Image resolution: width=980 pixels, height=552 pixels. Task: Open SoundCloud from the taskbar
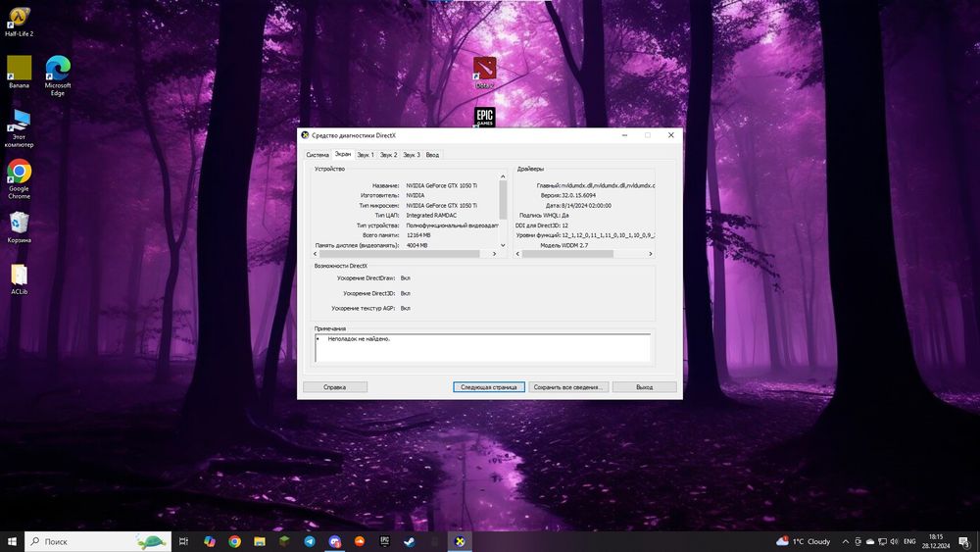(360, 541)
